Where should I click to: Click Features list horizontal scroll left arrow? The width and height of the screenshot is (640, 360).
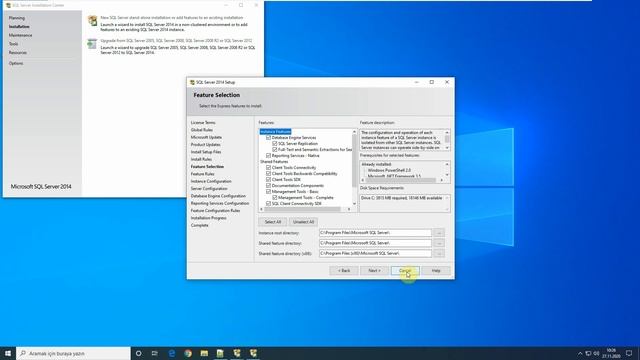tap(262, 209)
